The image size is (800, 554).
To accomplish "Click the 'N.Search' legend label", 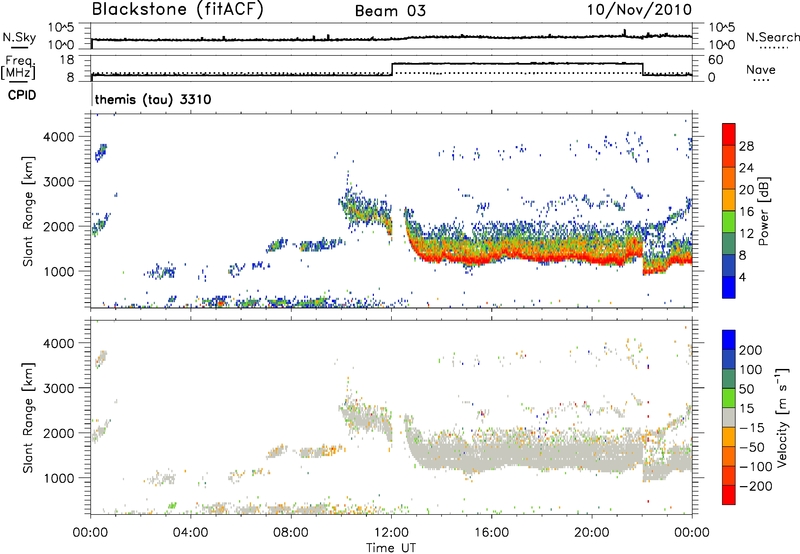I will tap(772, 37).
